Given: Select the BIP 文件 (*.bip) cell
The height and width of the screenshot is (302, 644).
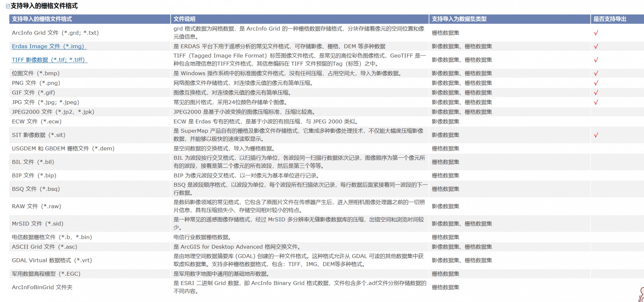Looking at the screenshot, I should tap(89, 176).
